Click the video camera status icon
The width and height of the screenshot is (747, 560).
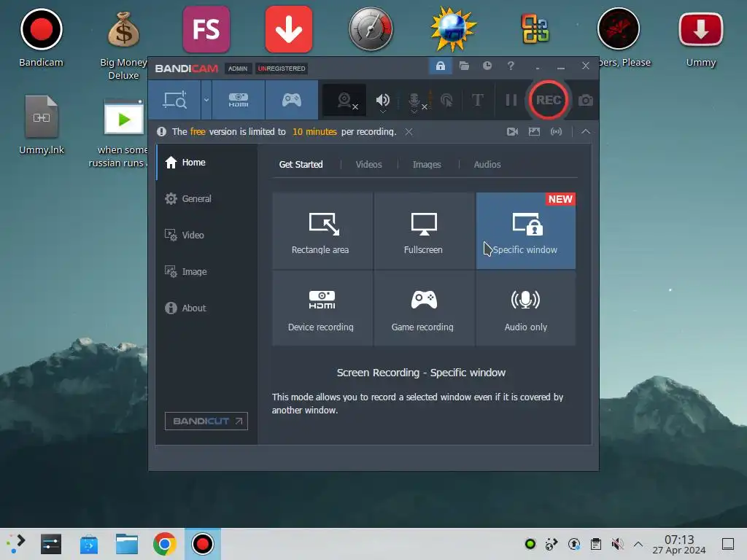pos(513,132)
